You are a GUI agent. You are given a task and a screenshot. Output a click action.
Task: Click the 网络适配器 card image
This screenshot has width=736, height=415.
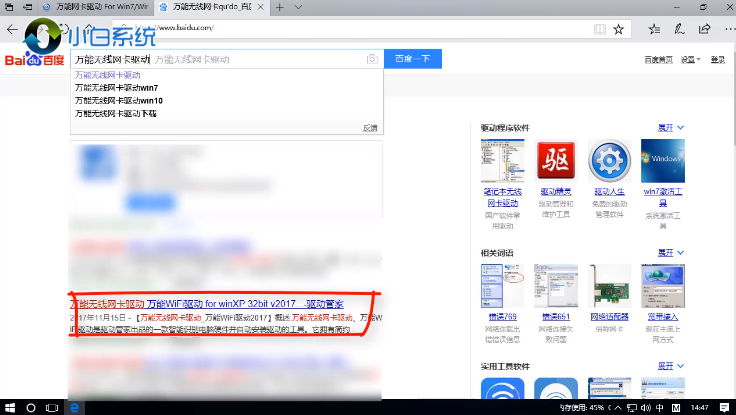click(x=609, y=286)
